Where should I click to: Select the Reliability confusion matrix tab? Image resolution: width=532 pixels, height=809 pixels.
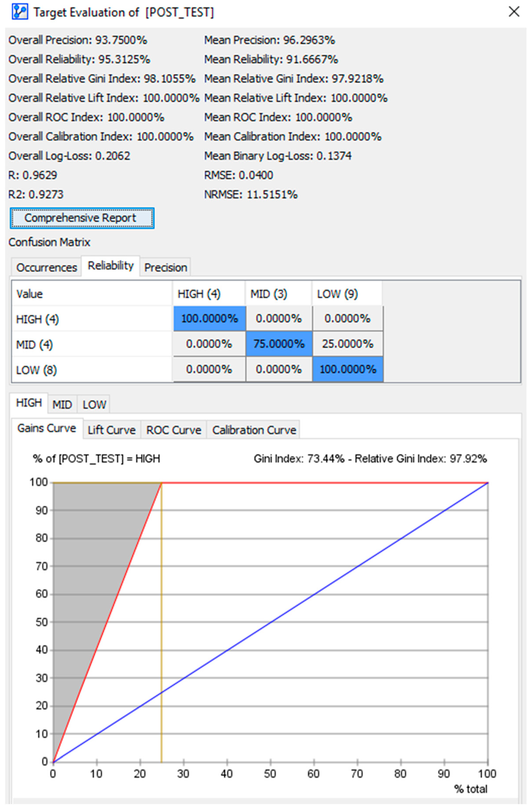[x=110, y=266]
